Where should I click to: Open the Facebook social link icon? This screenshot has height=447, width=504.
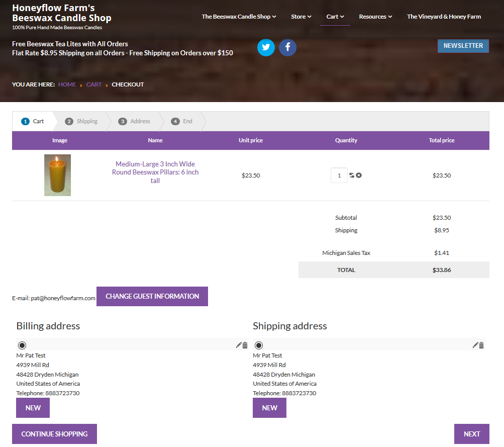click(287, 48)
